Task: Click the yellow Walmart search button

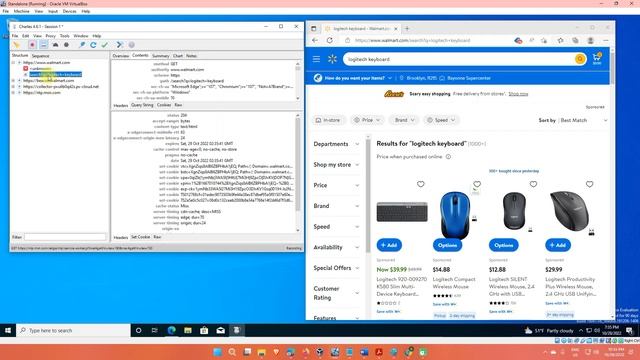Action: (580, 59)
